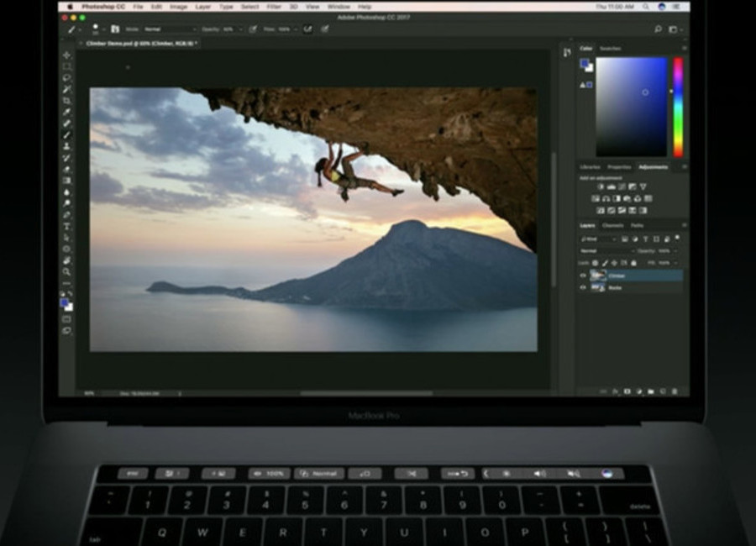Open the Kind filter dropdown in Layers

point(598,239)
